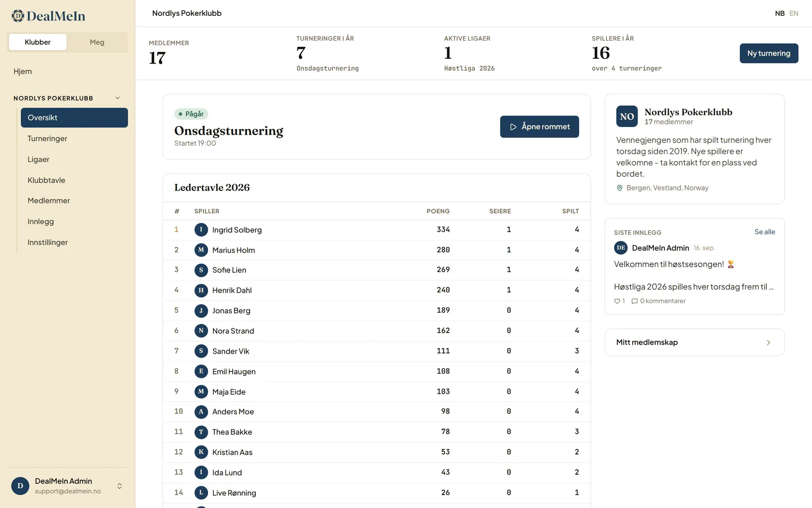Viewport: 812px width, 508px height.
Task: Click the DealMeIn Admin post author name
Action: 660,248
